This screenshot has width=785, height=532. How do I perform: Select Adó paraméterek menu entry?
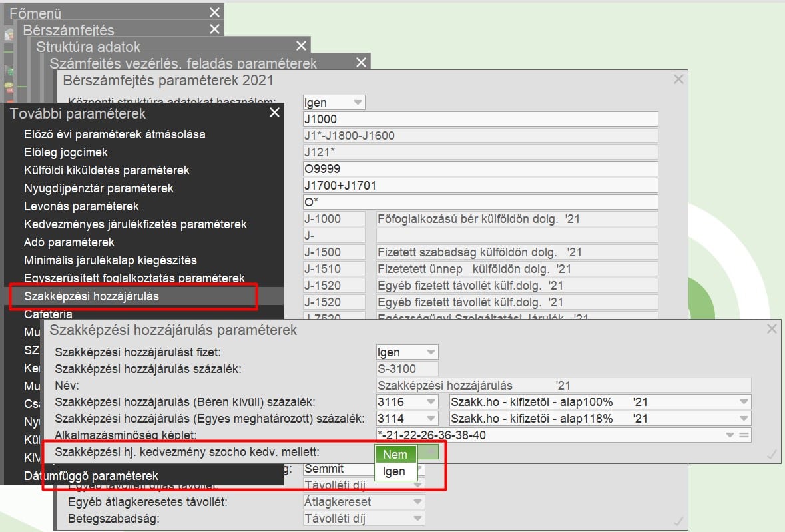(x=69, y=242)
